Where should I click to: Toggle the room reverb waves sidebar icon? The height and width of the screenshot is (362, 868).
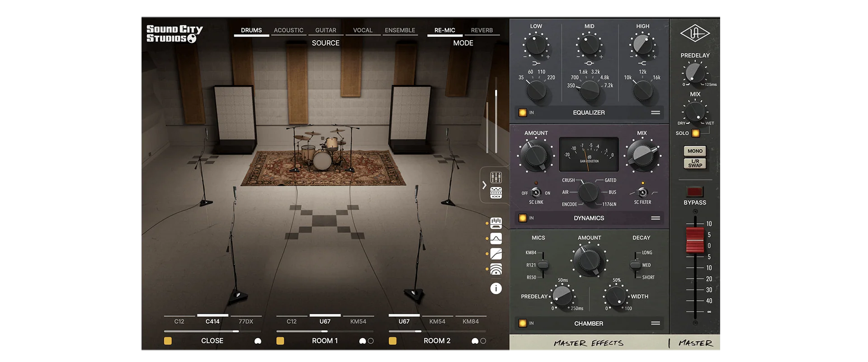496,269
